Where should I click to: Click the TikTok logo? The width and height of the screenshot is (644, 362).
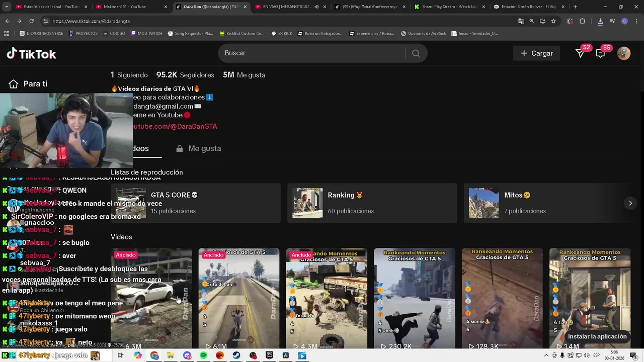tap(31, 54)
